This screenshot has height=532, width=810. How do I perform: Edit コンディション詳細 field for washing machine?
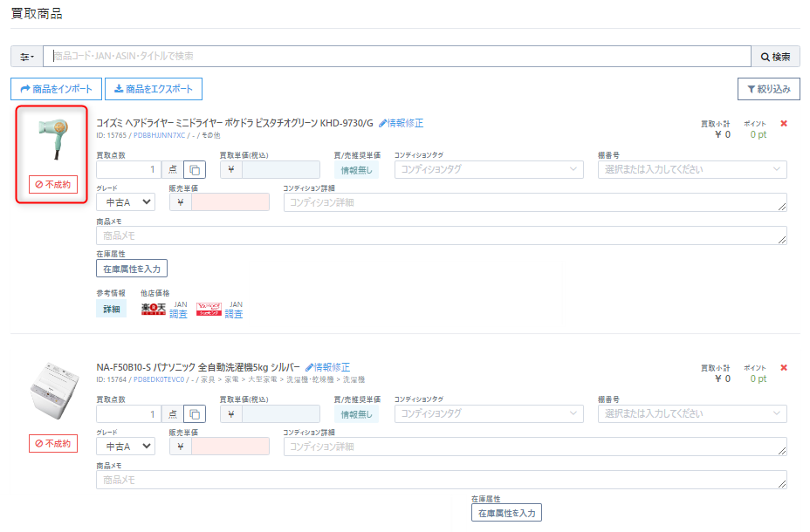click(535, 447)
